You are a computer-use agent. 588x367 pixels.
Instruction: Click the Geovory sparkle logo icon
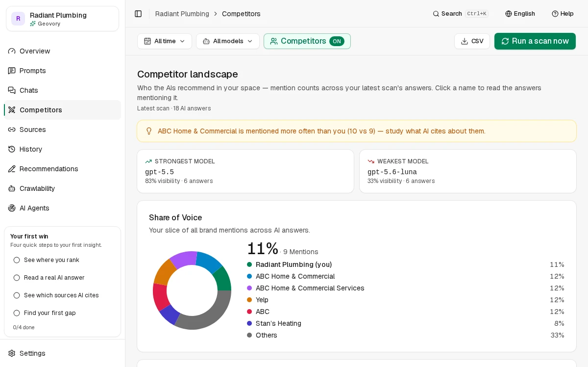(x=33, y=24)
